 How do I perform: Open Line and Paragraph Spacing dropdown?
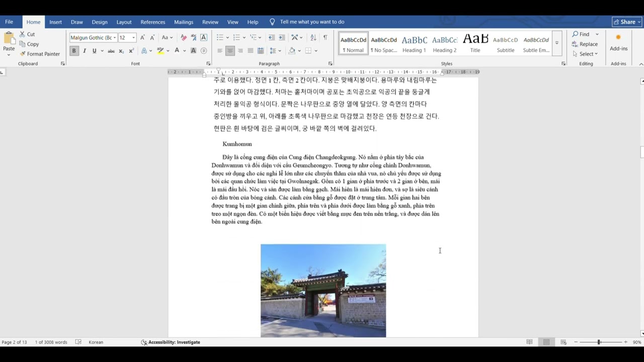(274, 51)
